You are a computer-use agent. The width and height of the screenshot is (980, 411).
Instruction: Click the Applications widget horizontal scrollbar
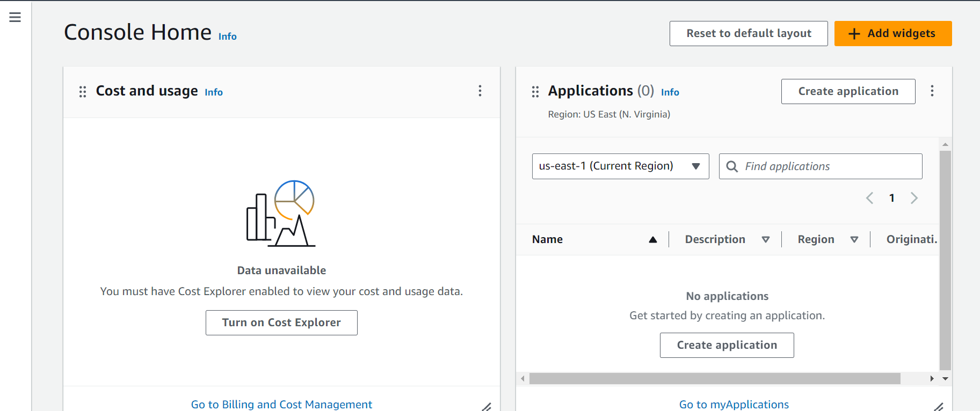pyautogui.click(x=714, y=379)
